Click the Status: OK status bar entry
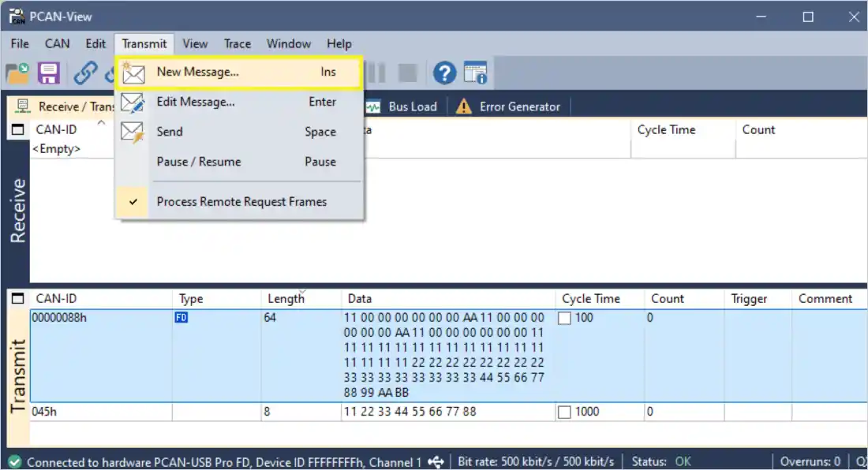Image resolution: width=868 pixels, height=470 pixels. click(x=661, y=461)
